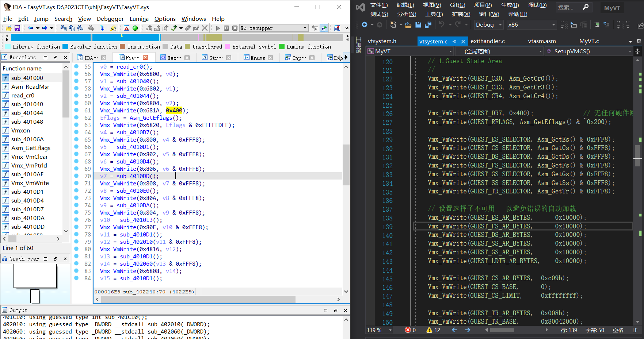Click the IDA open file icon

pyautogui.click(x=8, y=28)
